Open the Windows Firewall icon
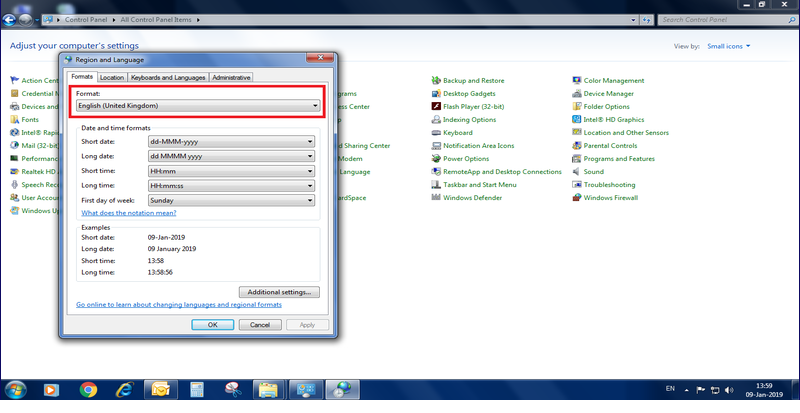 577,198
